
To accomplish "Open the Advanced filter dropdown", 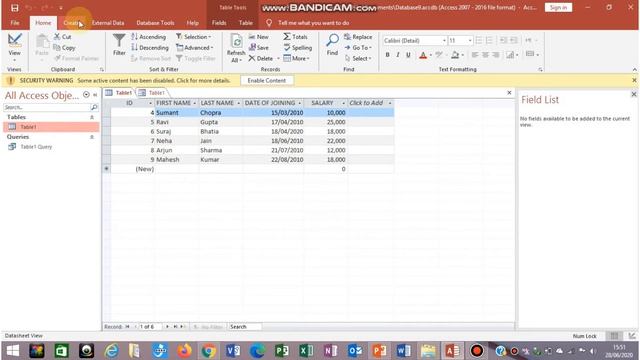I will [195, 48].
